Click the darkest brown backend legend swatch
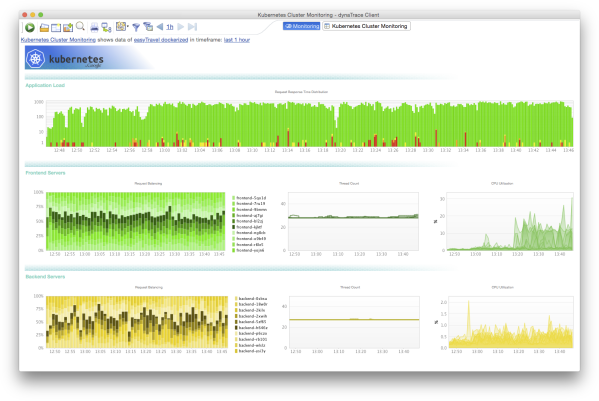Screen dimensions: 599x401 pos(236,328)
